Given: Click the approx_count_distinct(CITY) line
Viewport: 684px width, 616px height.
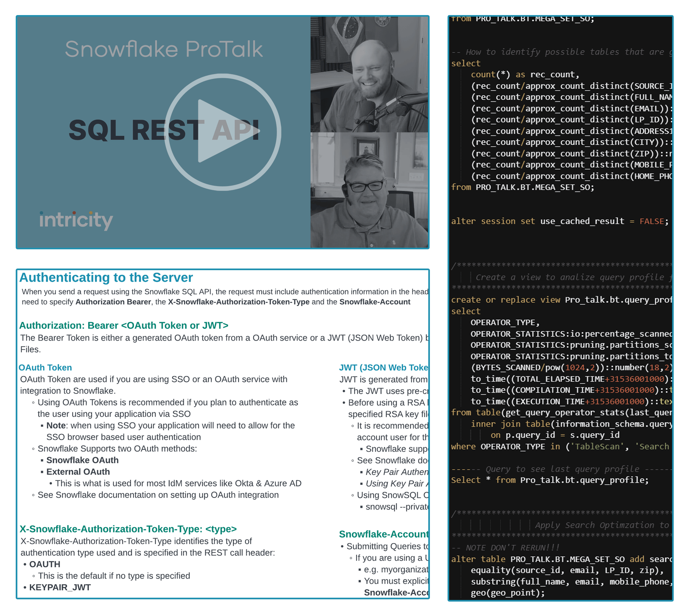Looking at the screenshot, I should point(571,142).
